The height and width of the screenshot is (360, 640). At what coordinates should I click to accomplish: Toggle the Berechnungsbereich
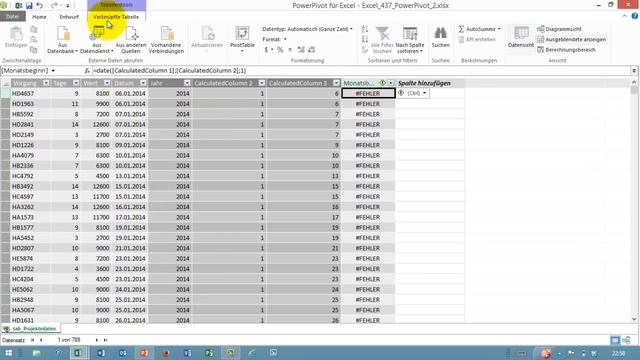566,50
